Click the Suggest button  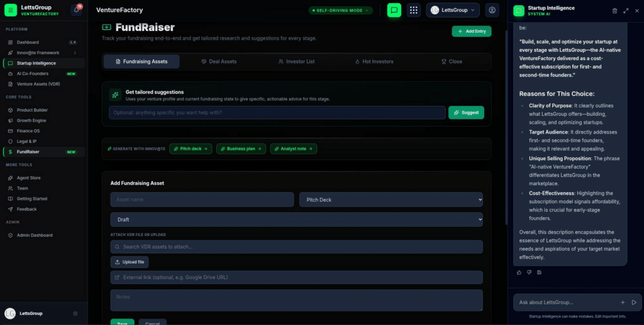[x=466, y=113]
